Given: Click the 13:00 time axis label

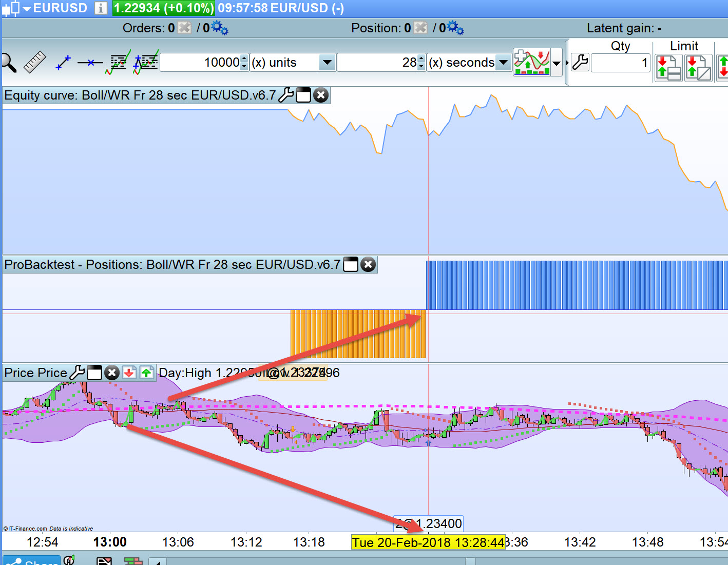Looking at the screenshot, I should tap(110, 542).
